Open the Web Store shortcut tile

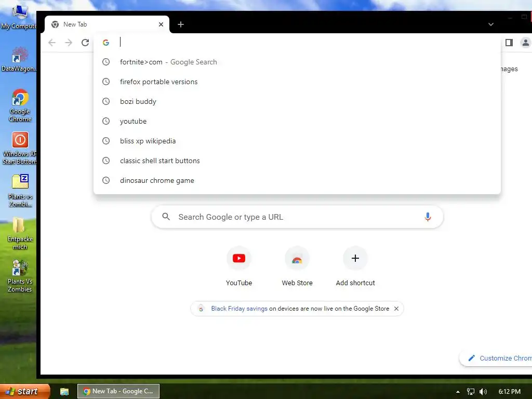click(x=297, y=267)
